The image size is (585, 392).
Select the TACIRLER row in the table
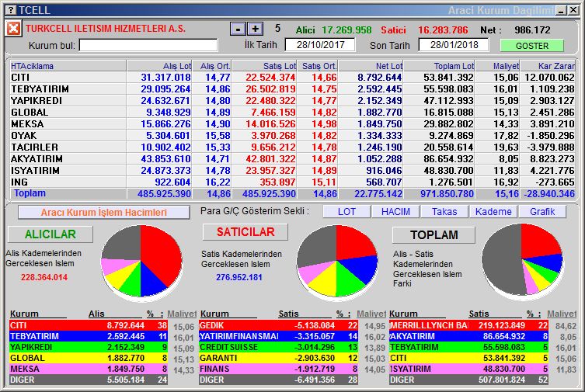[x=292, y=147]
